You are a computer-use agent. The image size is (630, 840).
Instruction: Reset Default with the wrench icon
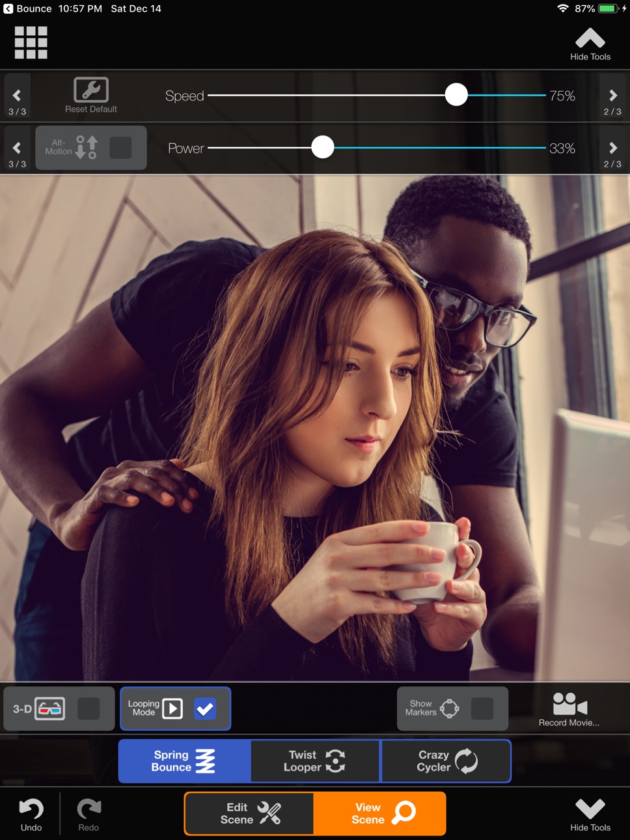click(91, 96)
